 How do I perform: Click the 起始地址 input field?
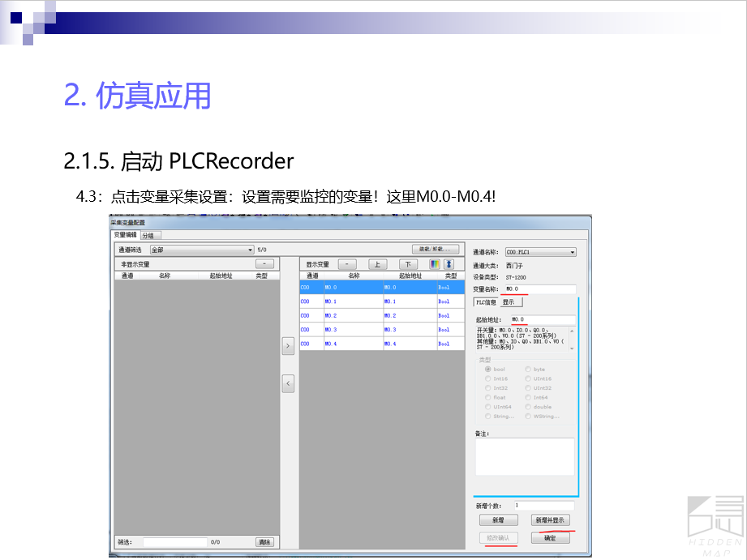click(x=541, y=319)
